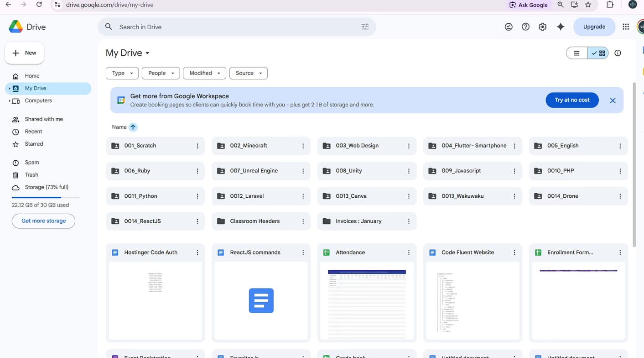Viewport: 644px width, 358px height.
Task: Open the People filter dropdown
Action: (x=161, y=73)
